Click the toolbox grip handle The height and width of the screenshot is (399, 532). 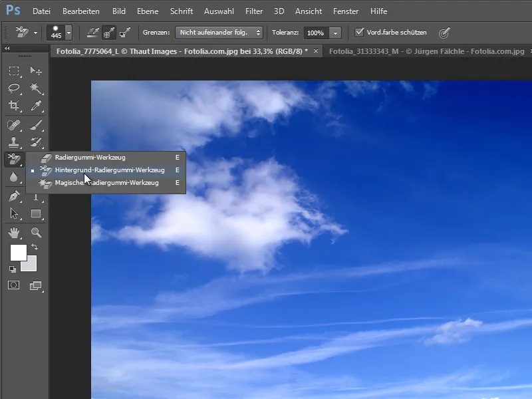25,56
